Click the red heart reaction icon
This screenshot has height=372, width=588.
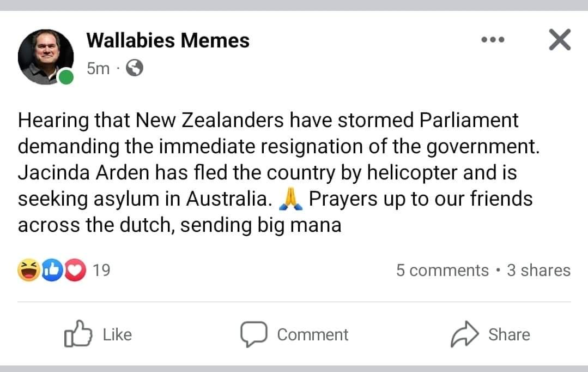75,270
